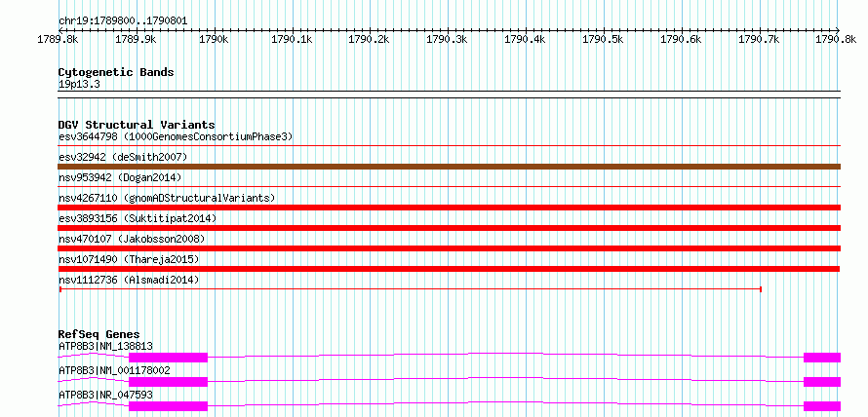Click the 1790.5k ruler tick label

pos(604,39)
